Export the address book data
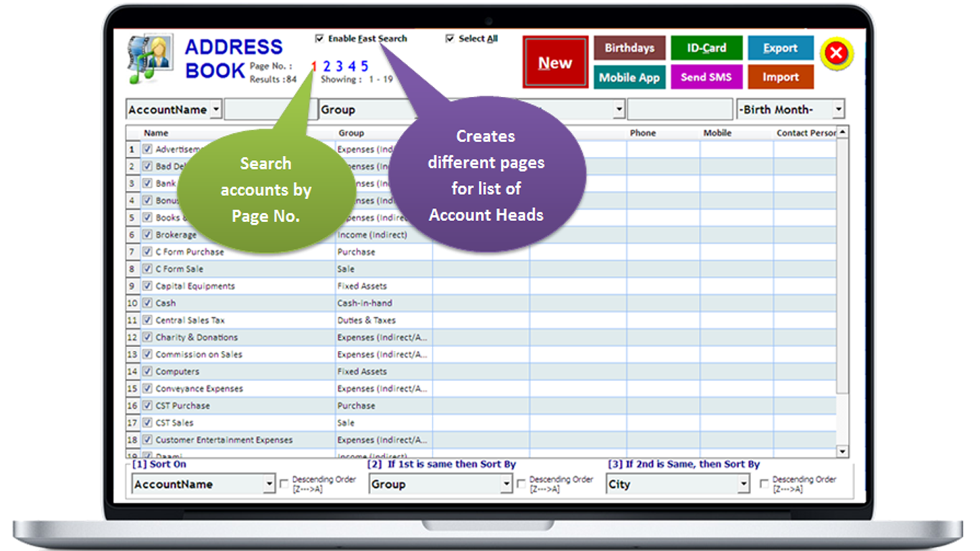The height and width of the screenshot is (551, 980). (x=780, y=48)
